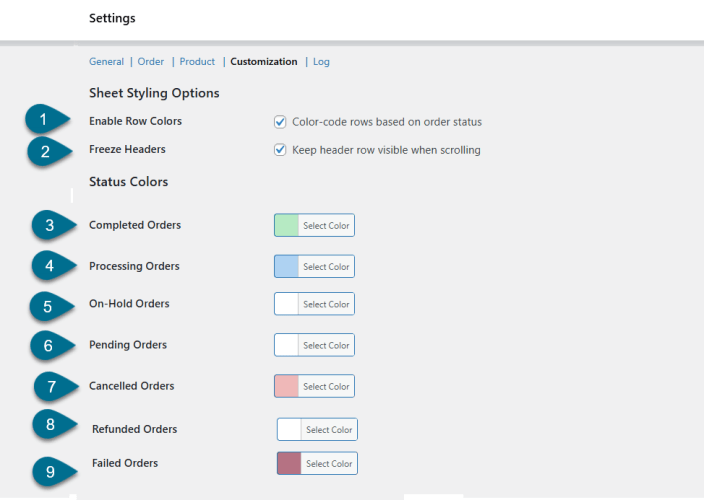
Task: Toggle the Enable Row Colors checkbox
Action: 280,122
